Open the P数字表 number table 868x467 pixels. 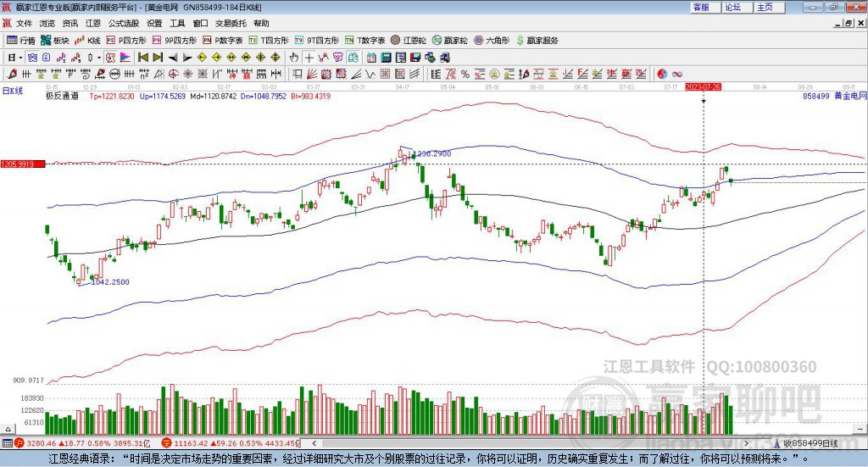tap(223, 41)
